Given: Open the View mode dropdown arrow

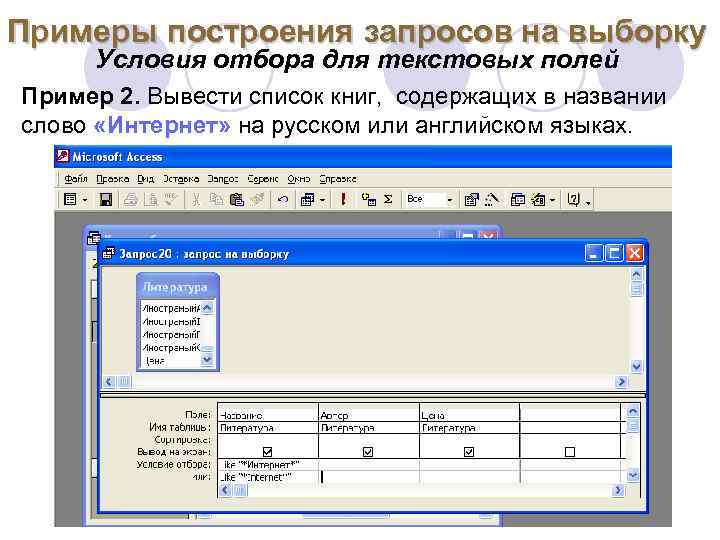Looking at the screenshot, I should pos(84,200).
